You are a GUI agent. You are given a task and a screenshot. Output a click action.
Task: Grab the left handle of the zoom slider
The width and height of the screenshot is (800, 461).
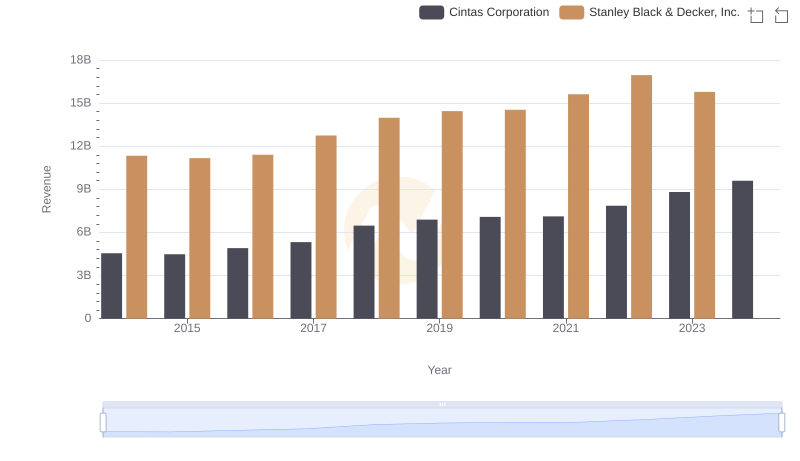coord(103,423)
